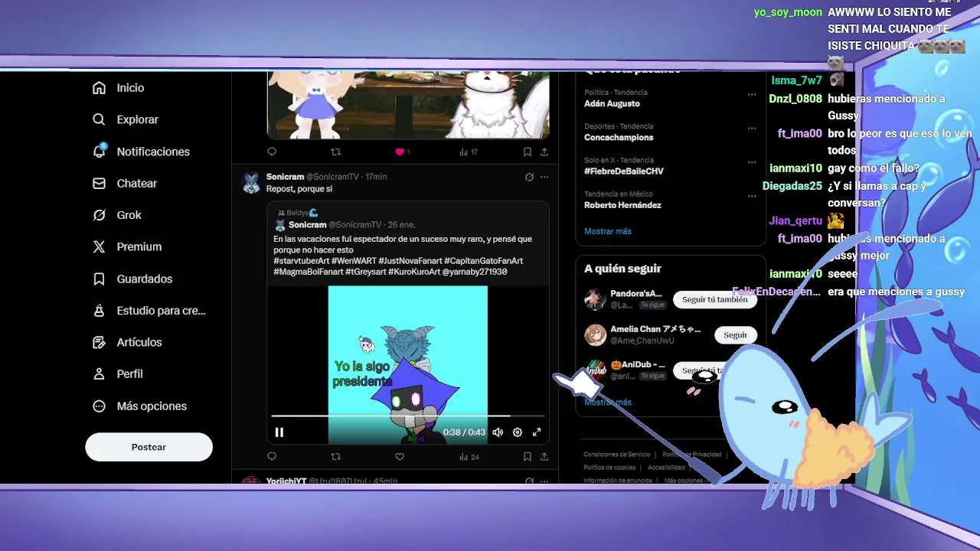Screen dimensions: 980x551
Task: Open more menu on Sonicram post
Action: (544, 177)
